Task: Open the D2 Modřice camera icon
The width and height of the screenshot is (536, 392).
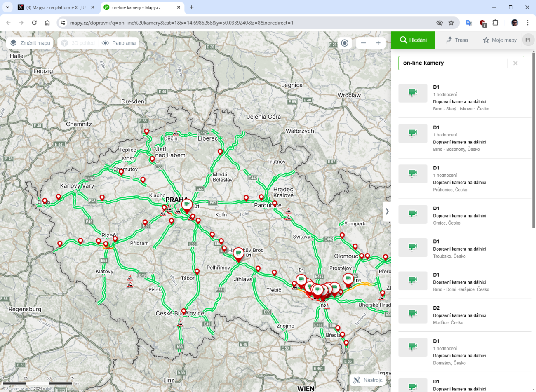Action: click(x=413, y=313)
